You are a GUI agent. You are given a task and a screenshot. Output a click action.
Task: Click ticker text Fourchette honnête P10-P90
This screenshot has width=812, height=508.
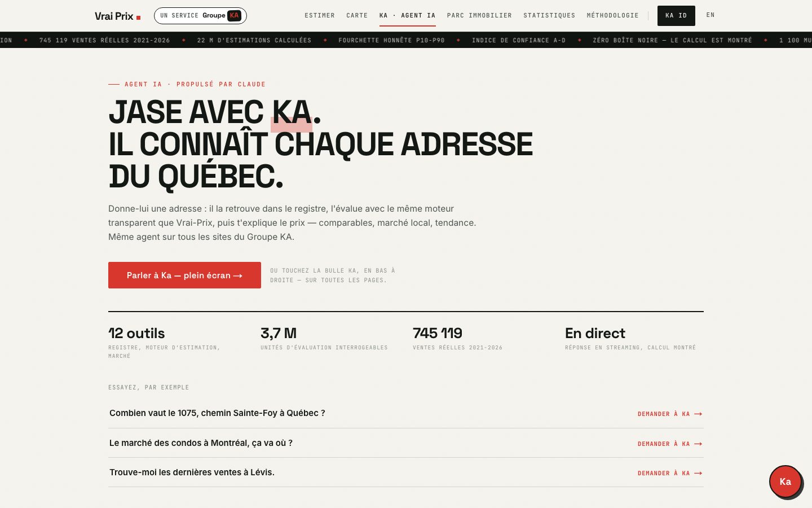tap(391, 40)
